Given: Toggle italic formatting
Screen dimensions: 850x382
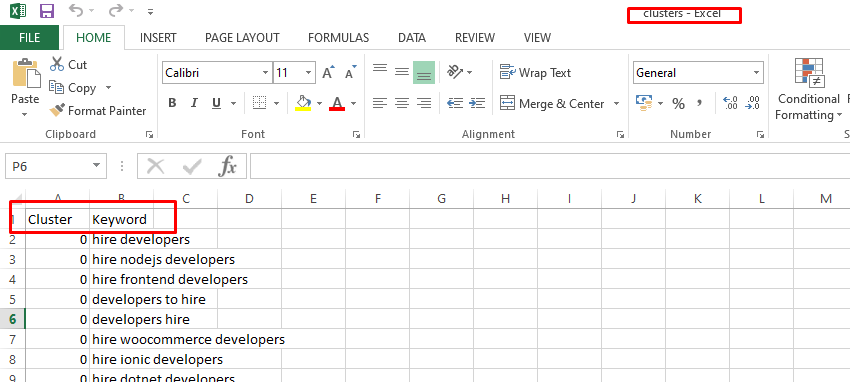Looking at the screenshot, I should pos(194,103).
